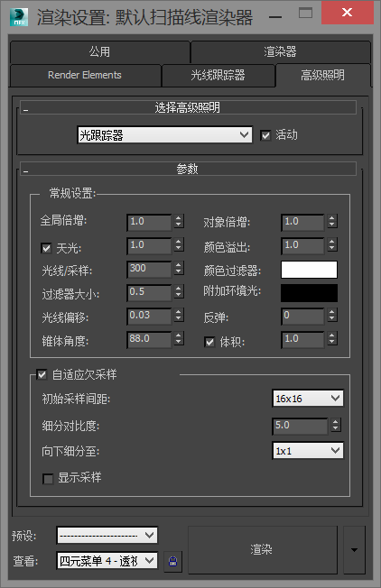381x588 pixels.
Task: Click the 天光 value field
Action: pyautogui.click(x=149, y=245)
